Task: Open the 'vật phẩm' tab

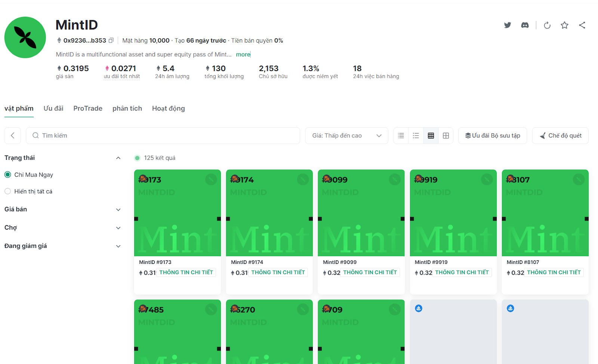Action: pos(19,108)
